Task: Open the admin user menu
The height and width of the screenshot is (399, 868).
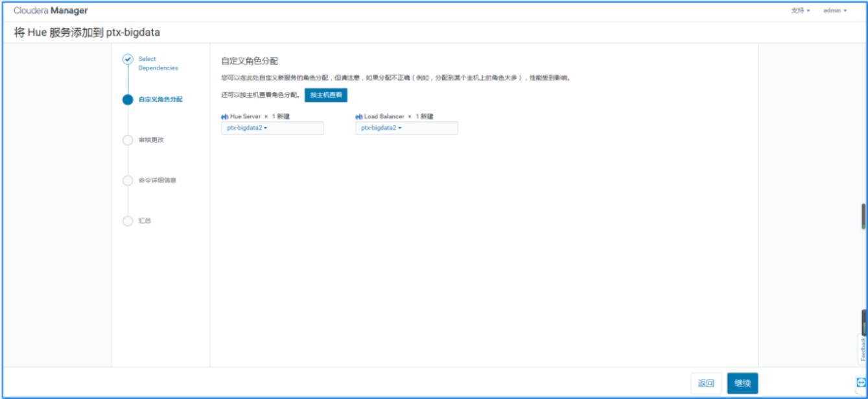Action: [835, 11]
